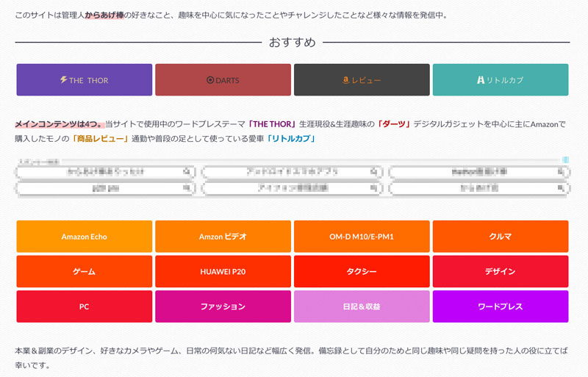
Task: Open the リトルカブ recommended button
Action: [501, 80]
